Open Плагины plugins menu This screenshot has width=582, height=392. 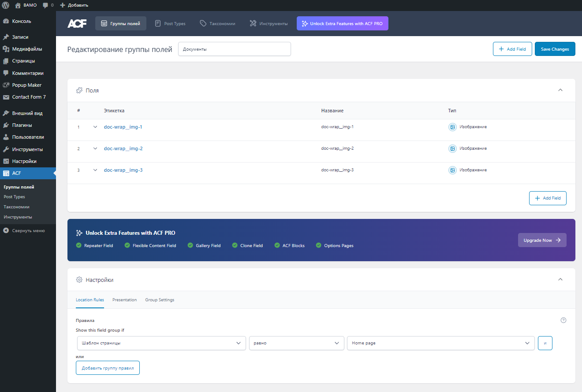coord(28,125)
